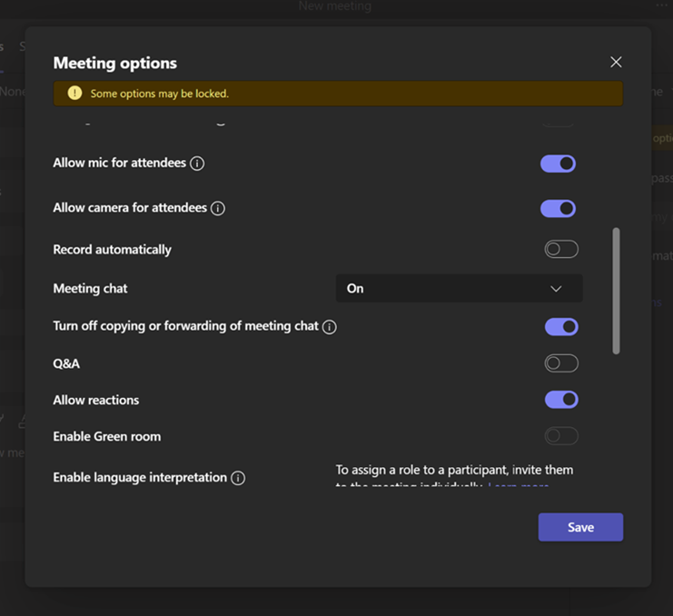Switch on the Q&A toggle
673x616 pixels.
[560, 363]
